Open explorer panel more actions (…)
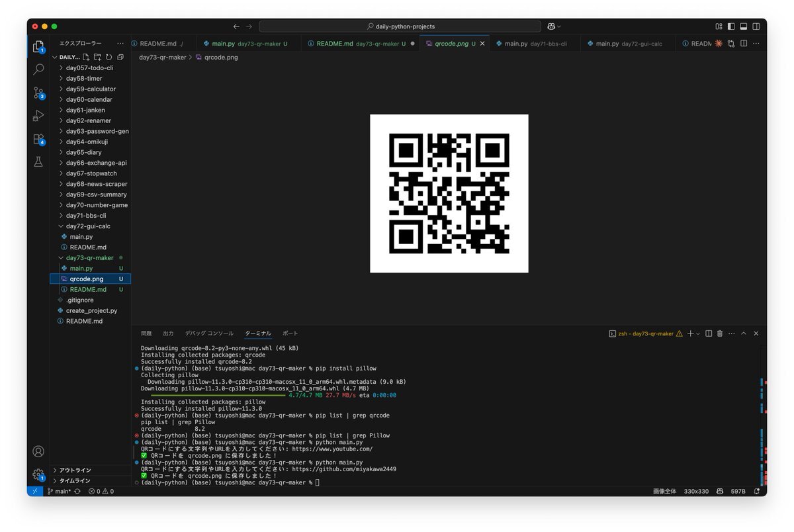 pos(120,43)
